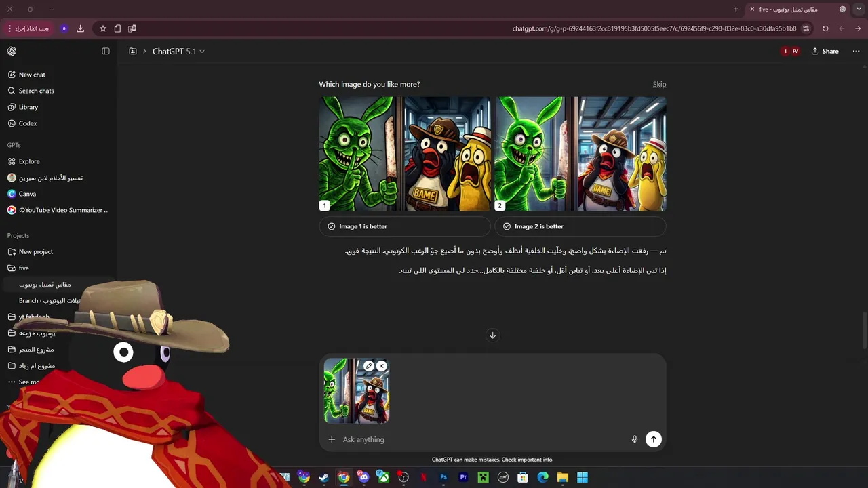Image resolution: width=868 pixels, height=488 pixels.
Task: Reload the page
Action: pos(825,28)
